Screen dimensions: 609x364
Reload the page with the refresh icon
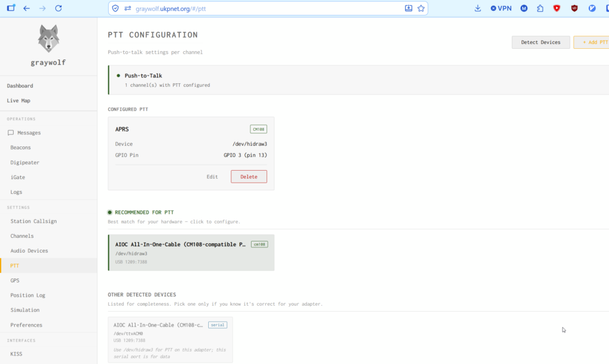tap(58, 8)
